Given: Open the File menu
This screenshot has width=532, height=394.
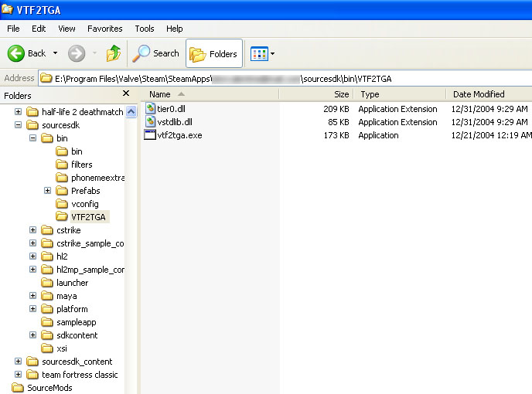Looking at the screenshot, I should 13,29.
